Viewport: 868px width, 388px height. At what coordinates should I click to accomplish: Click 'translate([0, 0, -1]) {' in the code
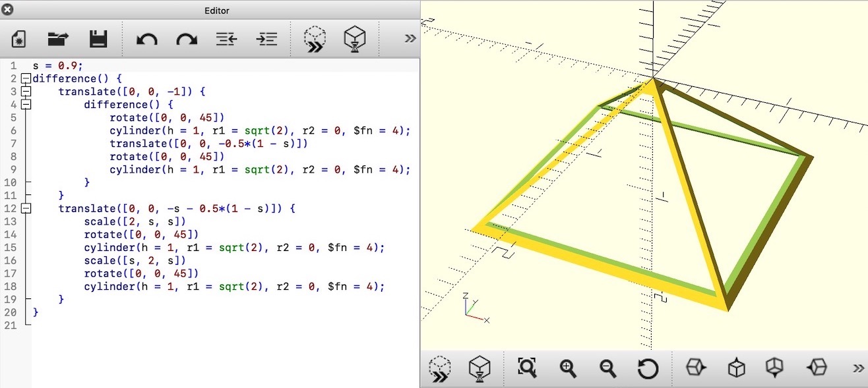point(133,92)
